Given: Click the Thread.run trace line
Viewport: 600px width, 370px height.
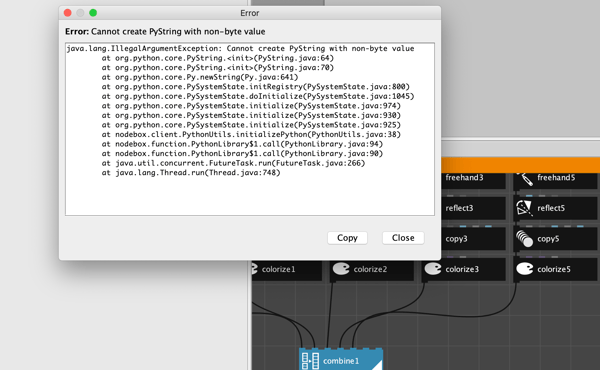Looking at the screenshot, I should 191,173.
